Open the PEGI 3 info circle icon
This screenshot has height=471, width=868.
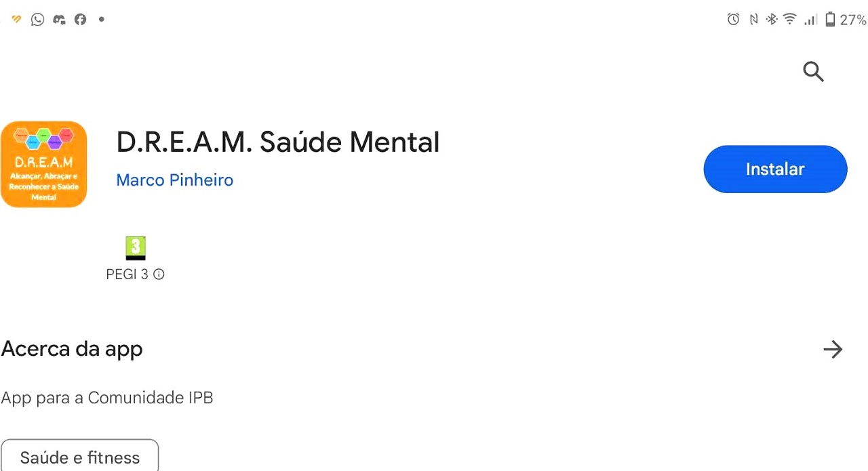click(159, 274)
